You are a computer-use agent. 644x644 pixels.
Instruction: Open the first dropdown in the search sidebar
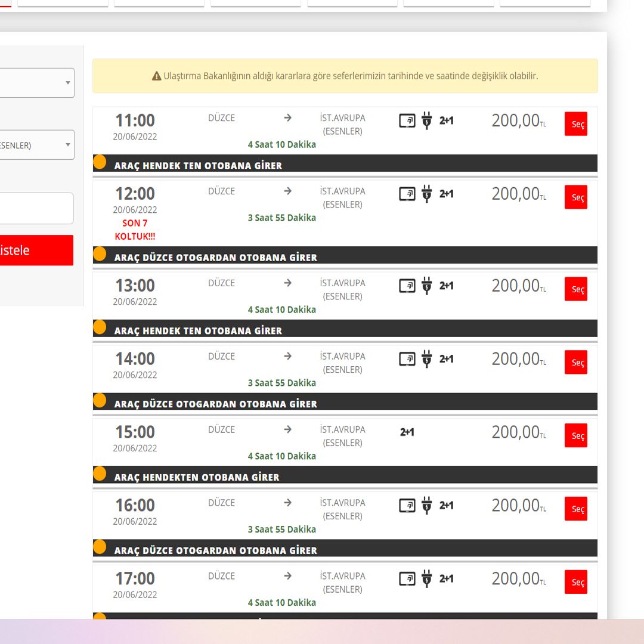pyautogui.click(x=37, y=82)
